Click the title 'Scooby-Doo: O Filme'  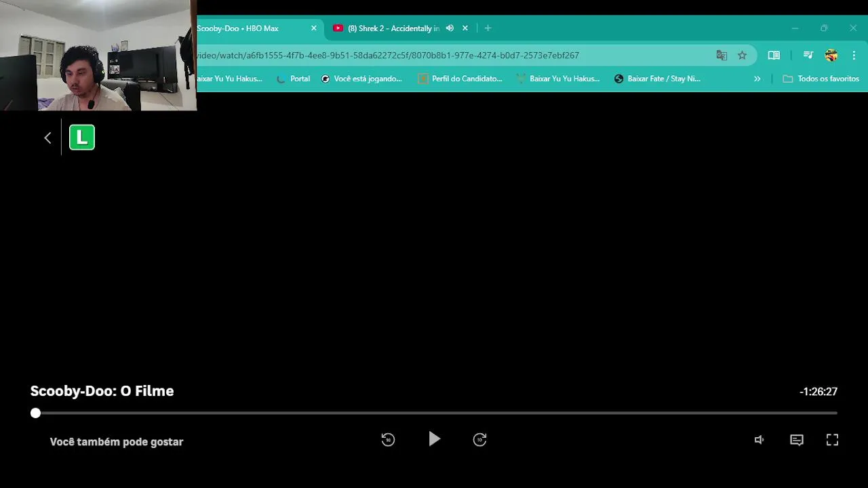tap(102, 391)
